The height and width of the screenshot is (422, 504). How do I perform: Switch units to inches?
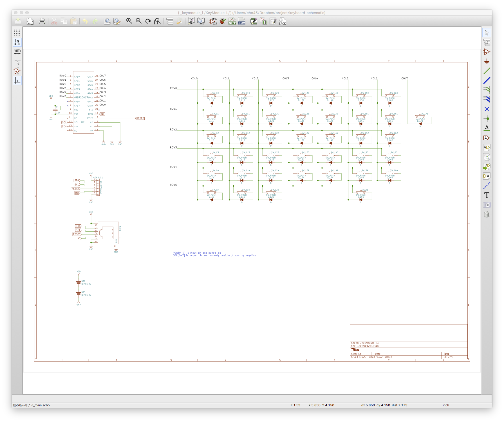(17, 42)
